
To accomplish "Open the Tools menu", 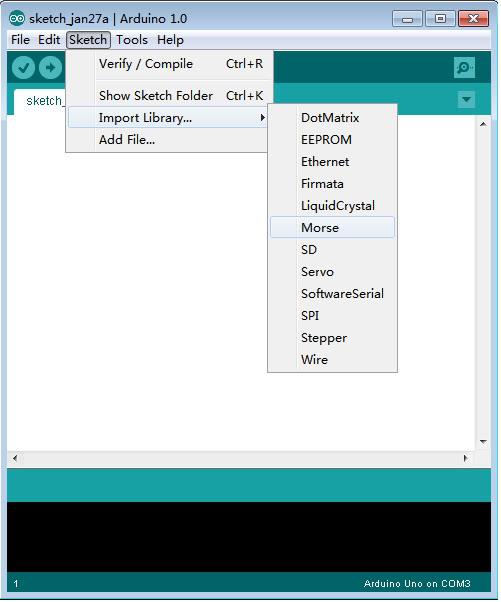I will click(132, 40).
